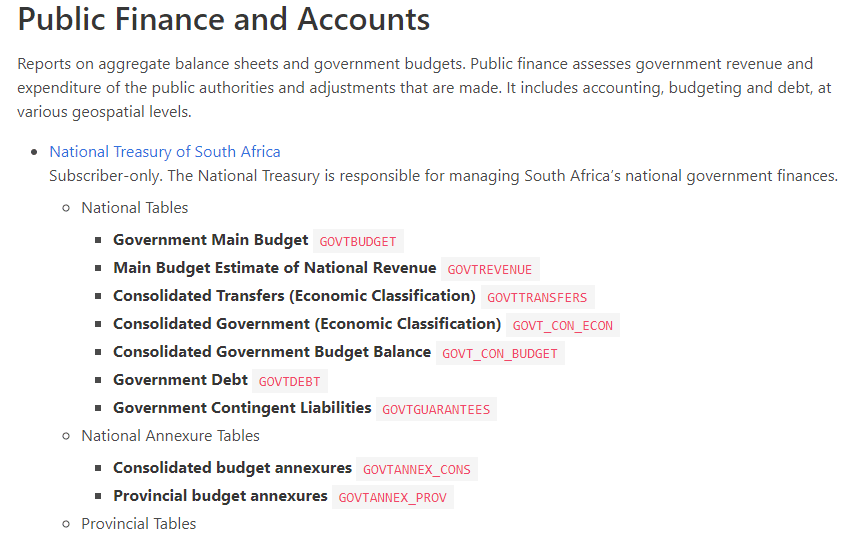Select the GOVTANNEX_PROV code label
The width and height of the screenshot is (861, 539).
[x=393, y=497]
